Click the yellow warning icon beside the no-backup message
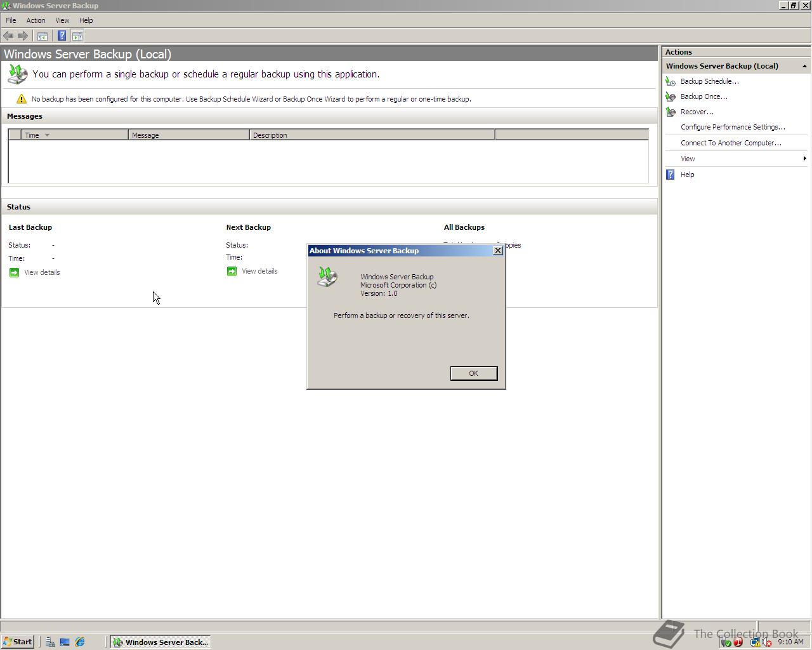Viewport: 812px width, 650px height. click(22, 99)
